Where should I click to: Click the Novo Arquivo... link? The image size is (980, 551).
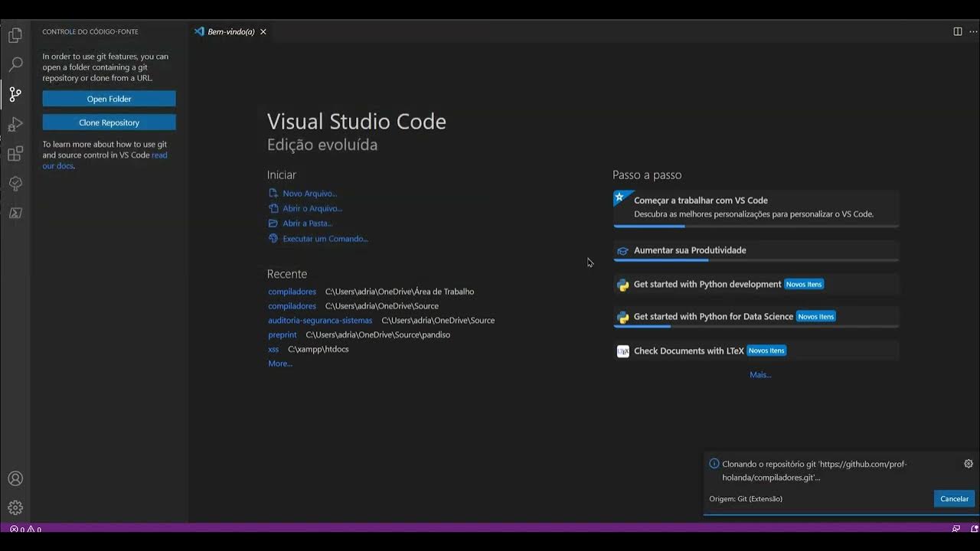pyautogui.click(x=309, y=194)
